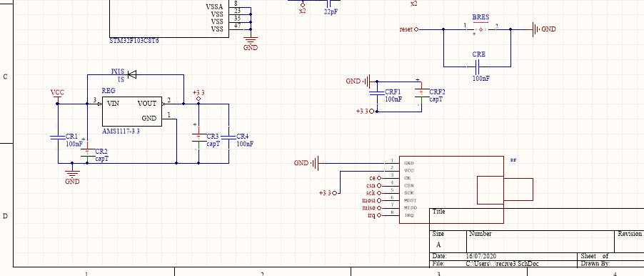Image resolution: width=644 pixels, height=276 pixels.
Task: Click the recive3.SchDoc file path text
Action: tap(502, 263)
